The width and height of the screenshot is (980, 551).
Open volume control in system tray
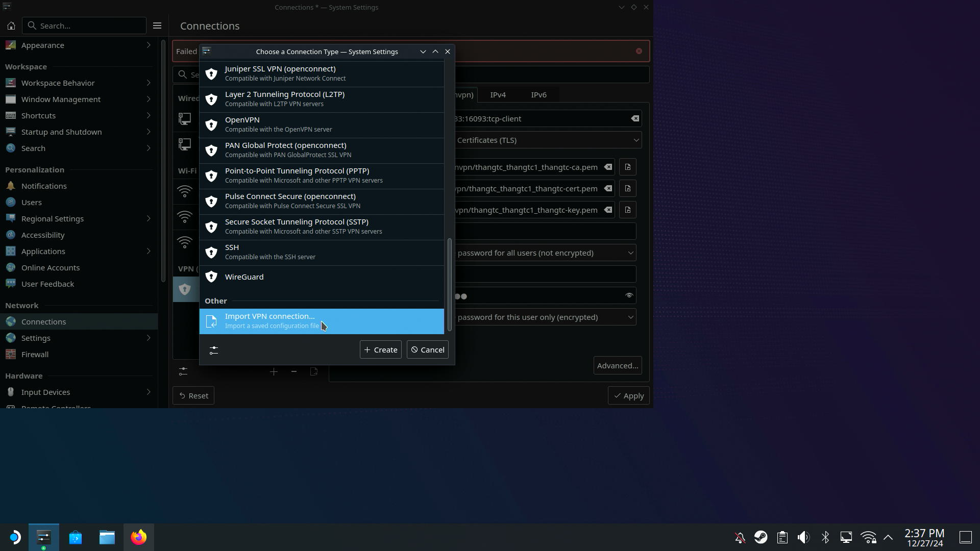click(x=803, y=537)
